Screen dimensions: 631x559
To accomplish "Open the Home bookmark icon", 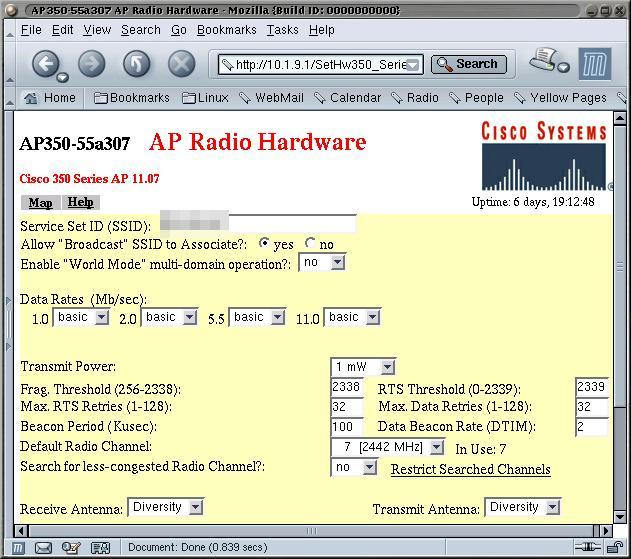I will pos(31,98).
